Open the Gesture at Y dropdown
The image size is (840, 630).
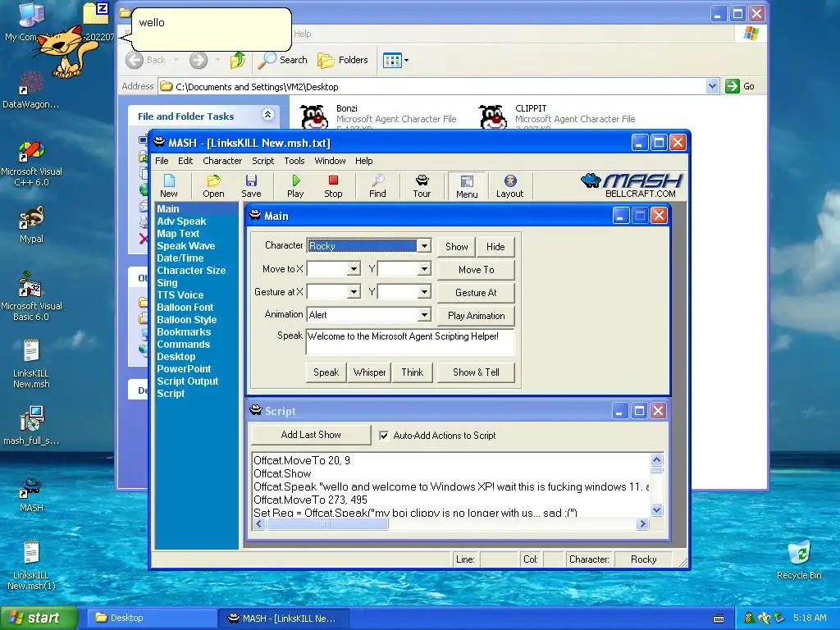424,292
